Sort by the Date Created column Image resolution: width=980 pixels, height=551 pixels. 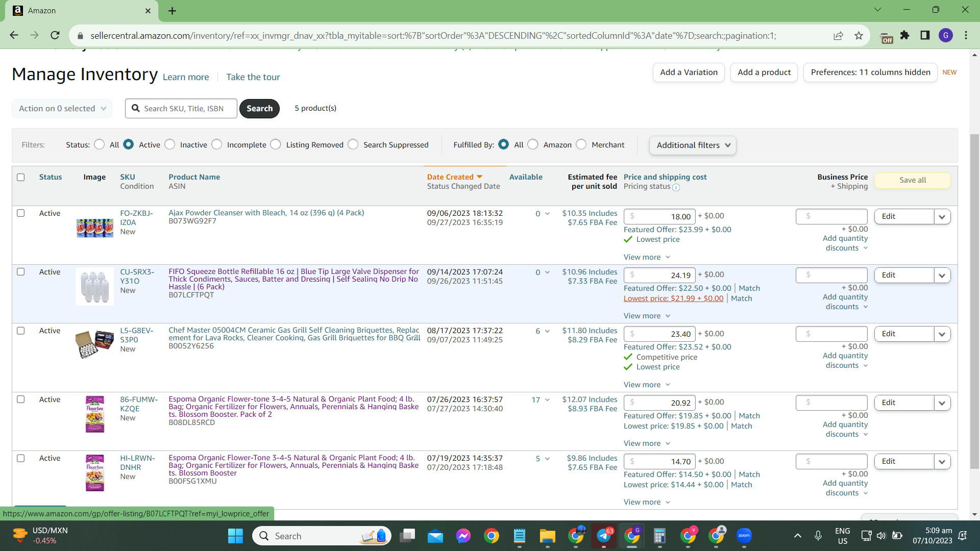click(455, 177)
